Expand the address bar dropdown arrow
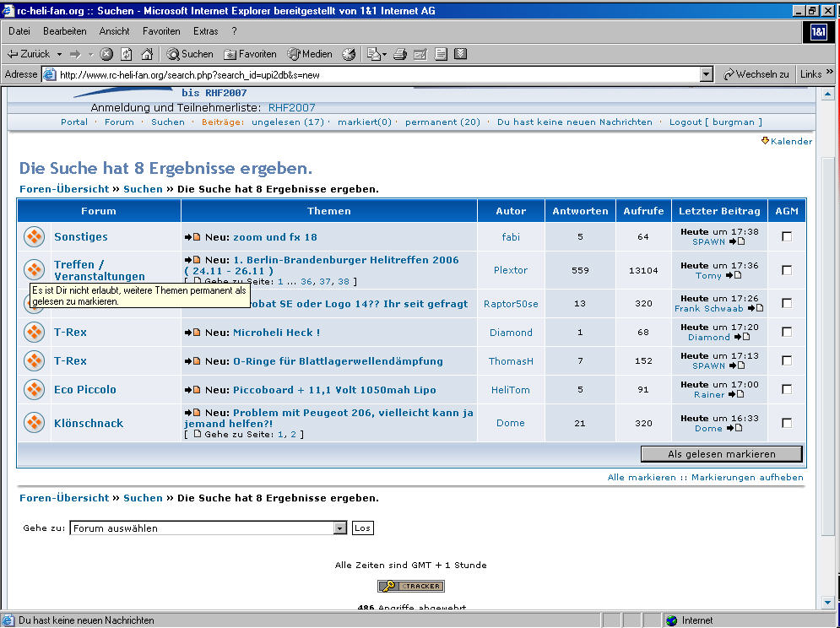 point(707,74)
